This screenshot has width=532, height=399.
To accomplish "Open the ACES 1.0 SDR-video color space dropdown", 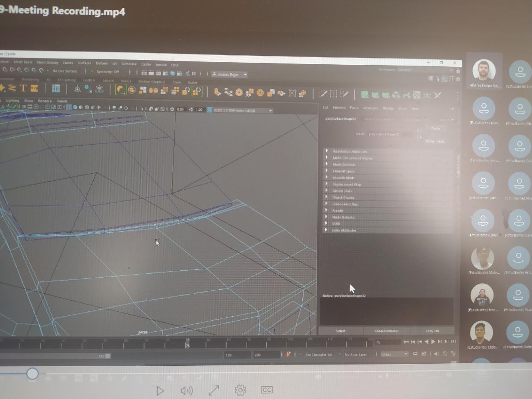I will coord(241,110).
